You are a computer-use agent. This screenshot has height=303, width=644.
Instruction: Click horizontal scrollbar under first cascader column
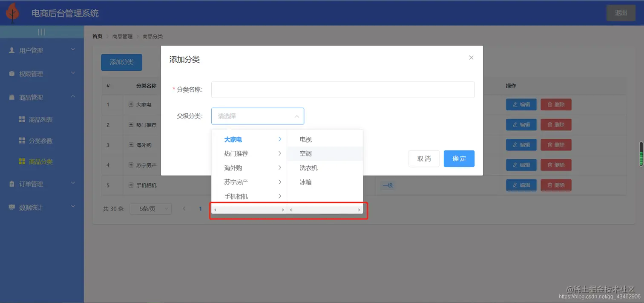coord(249,210)
